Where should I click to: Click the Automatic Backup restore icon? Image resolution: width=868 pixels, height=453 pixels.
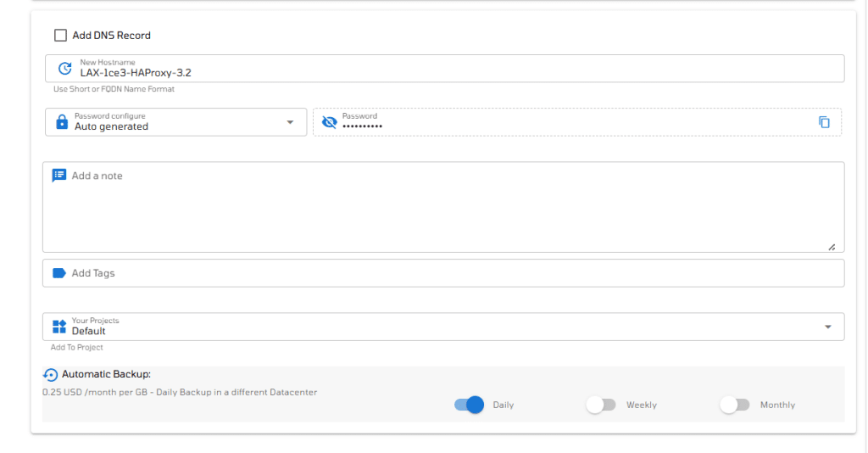pos(50,375)
